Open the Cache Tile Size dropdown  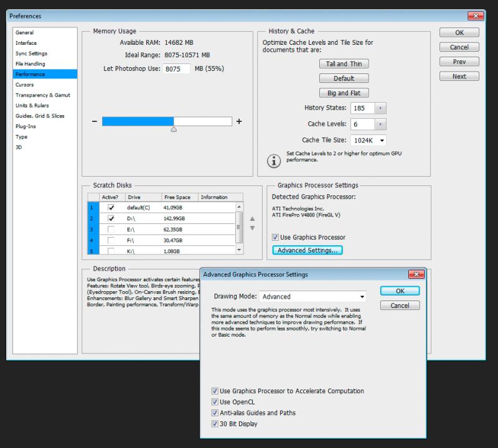[369, 141]
